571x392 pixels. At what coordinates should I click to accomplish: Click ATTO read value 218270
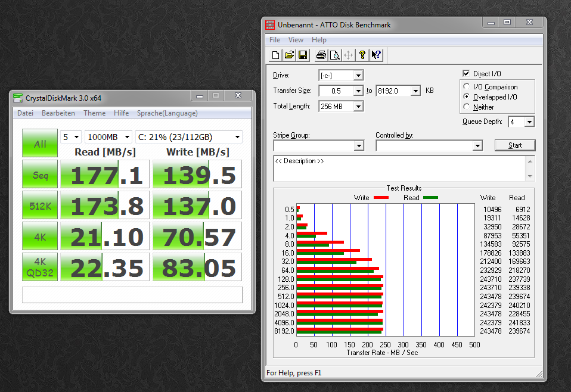(x=519, y=270)
